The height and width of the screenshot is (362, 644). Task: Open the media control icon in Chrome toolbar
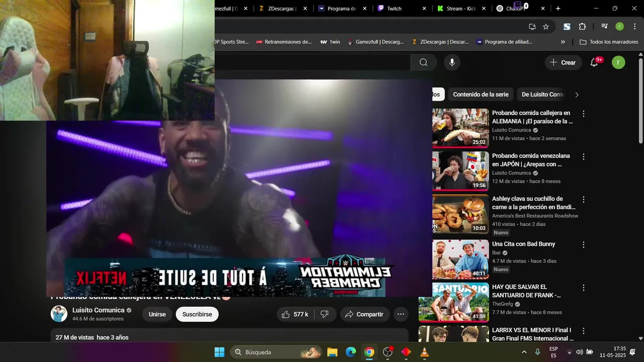(x=604, y=27)
